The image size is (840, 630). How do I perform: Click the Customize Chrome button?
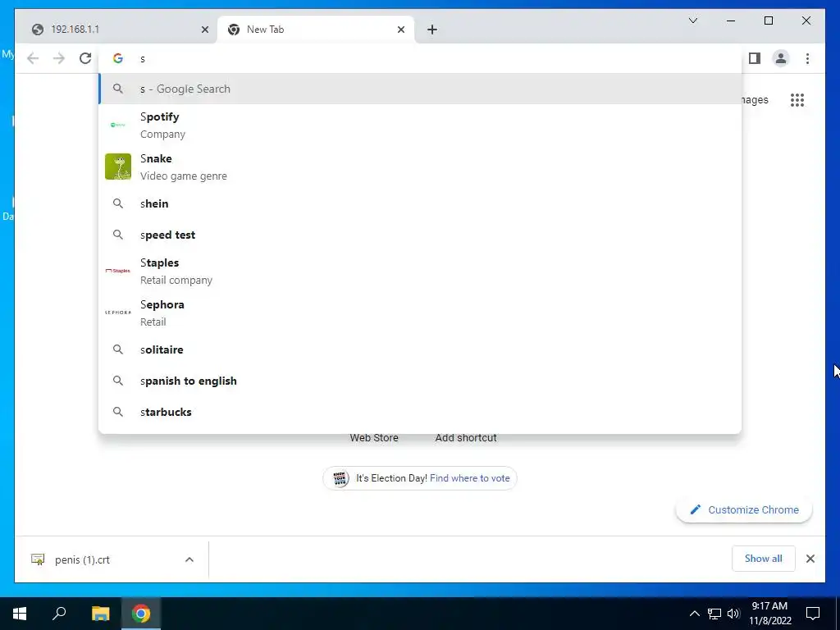click(744, 509)
